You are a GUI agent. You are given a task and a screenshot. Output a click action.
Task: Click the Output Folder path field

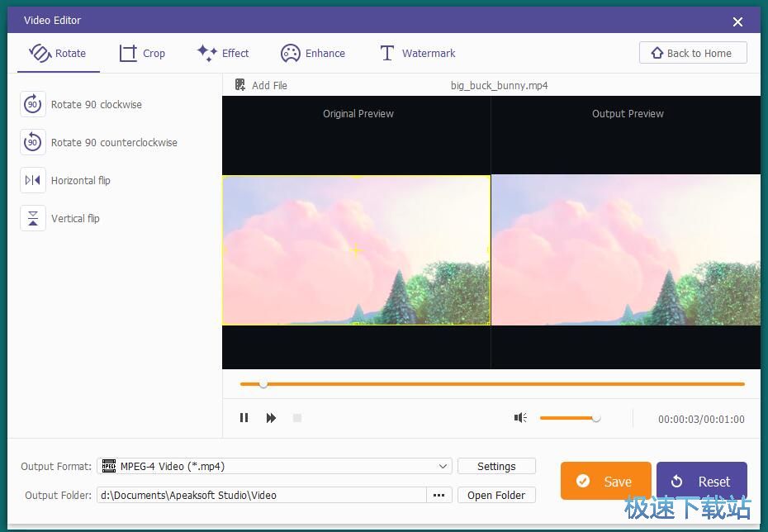[262, 496]
